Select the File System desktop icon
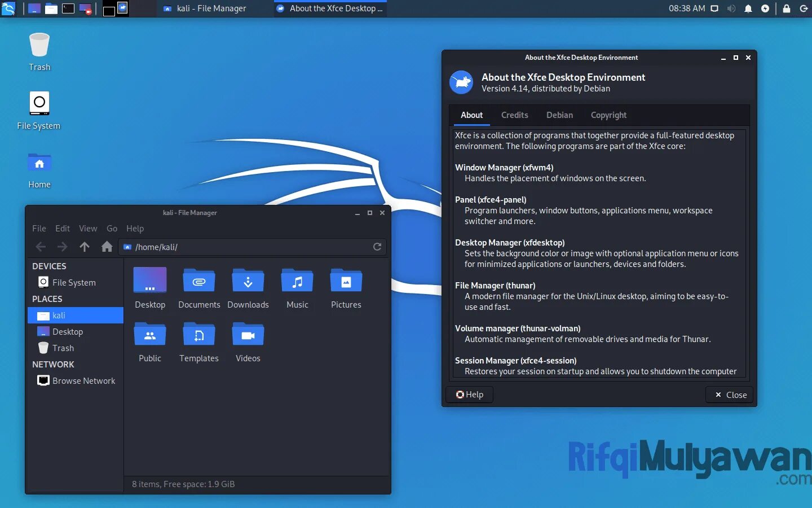 pyautogui.click(x=39, y=111)
